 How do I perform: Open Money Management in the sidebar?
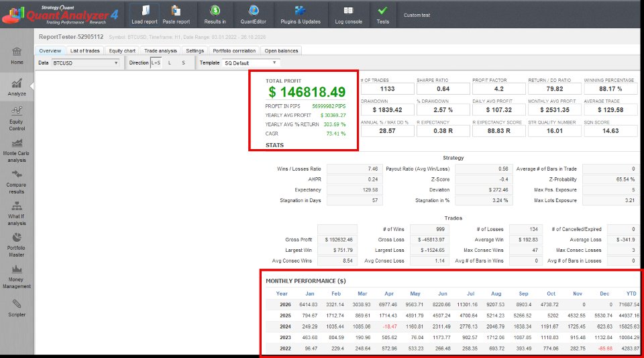17,277
